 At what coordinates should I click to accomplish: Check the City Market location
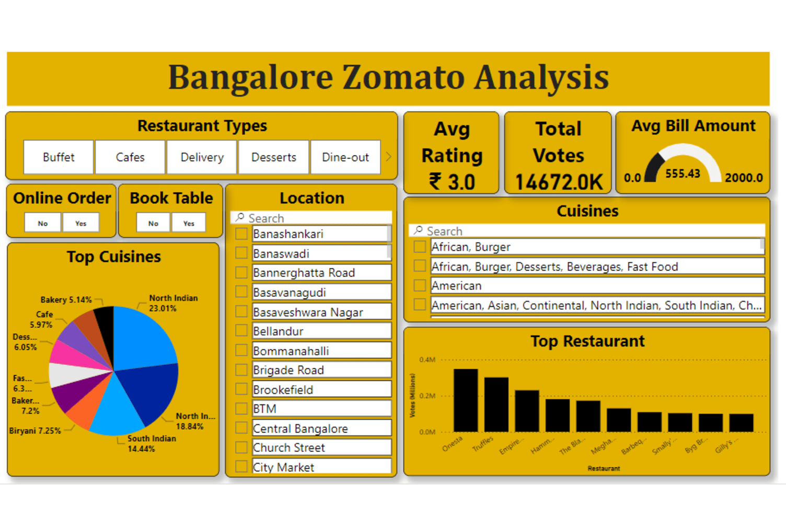tap(241, 467)
